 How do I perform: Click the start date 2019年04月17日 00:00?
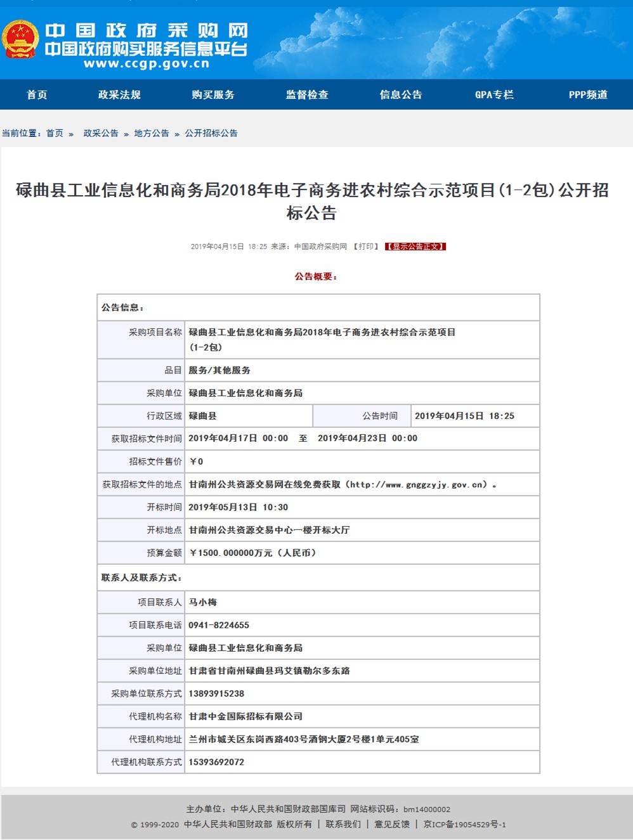point(238,438)
